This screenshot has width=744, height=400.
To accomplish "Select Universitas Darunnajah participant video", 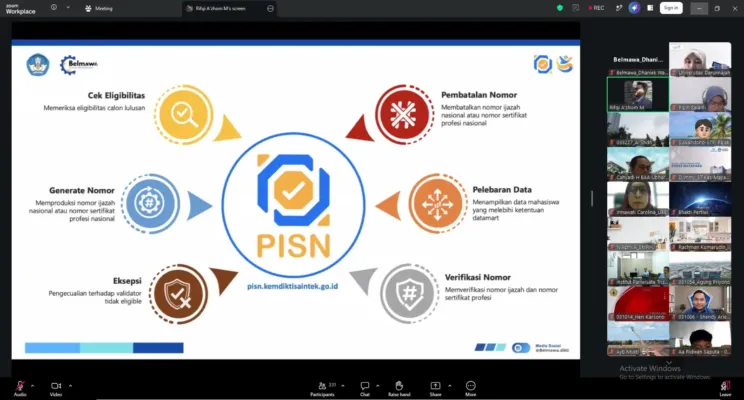I will click(700, 59).
